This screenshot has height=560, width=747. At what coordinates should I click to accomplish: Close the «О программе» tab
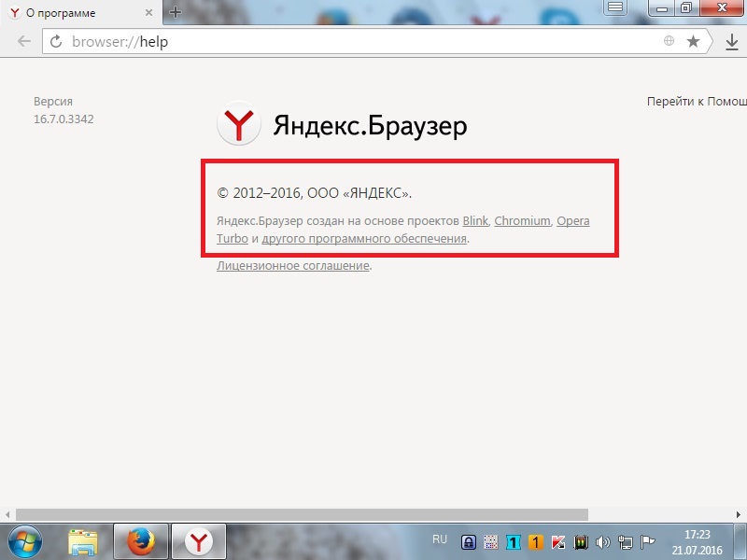coord(149,13)
